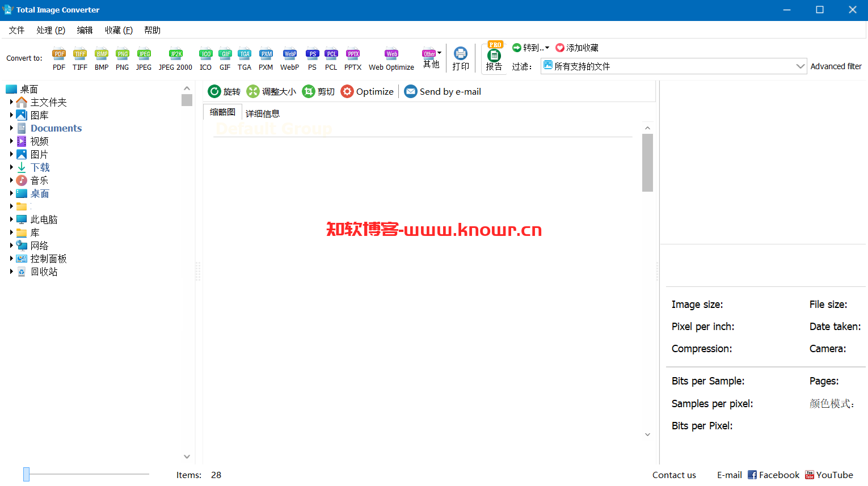Select the 图片 folder in tree

(x=39, y=154)
